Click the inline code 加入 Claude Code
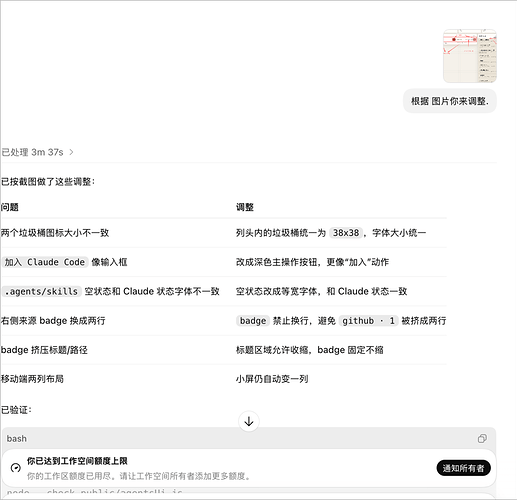Viewport: 517px width, 500px height. (x=45, y=262)
